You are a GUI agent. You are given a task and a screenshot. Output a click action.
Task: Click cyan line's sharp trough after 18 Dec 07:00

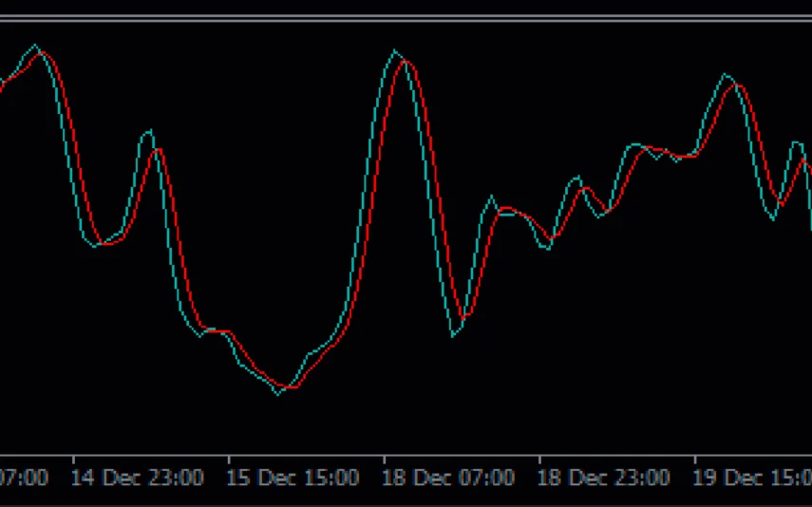454,336
